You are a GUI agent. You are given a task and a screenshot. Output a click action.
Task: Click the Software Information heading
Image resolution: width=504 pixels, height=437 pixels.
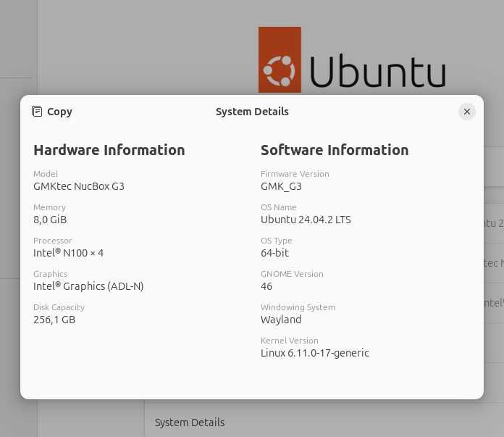(335, 150)
